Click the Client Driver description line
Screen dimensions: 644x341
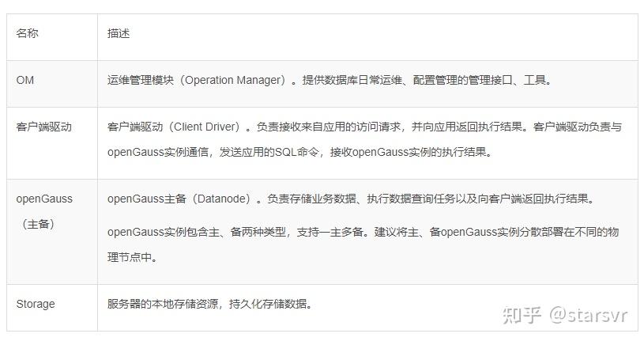[365, 127]
